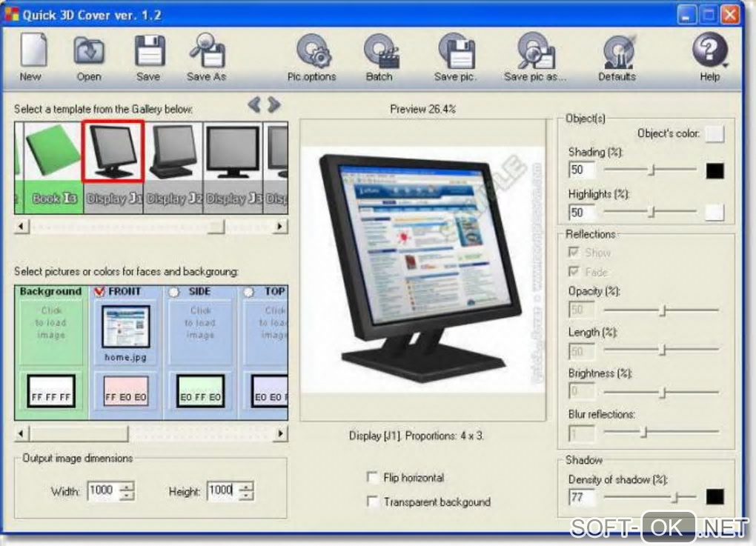Image resolution: width=756 pixels, height=546 pixels.
Task: Open the Help menu icon
Action: click(710, 49)
